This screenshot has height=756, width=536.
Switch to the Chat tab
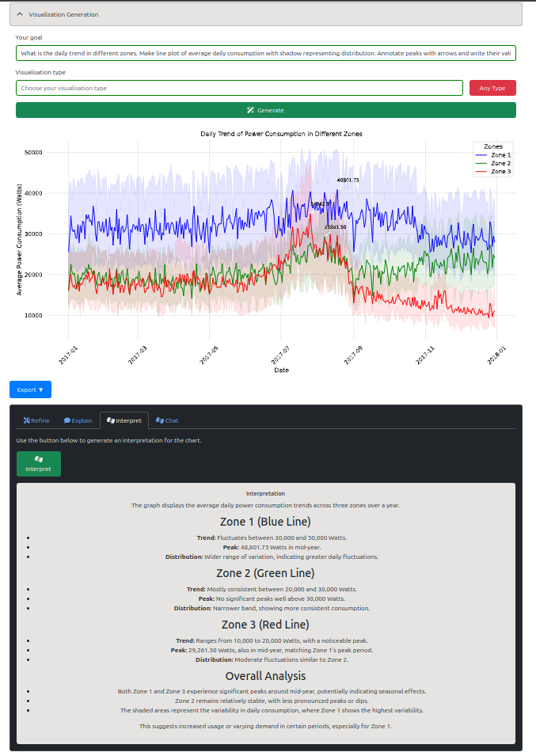(x=167, y=420)
